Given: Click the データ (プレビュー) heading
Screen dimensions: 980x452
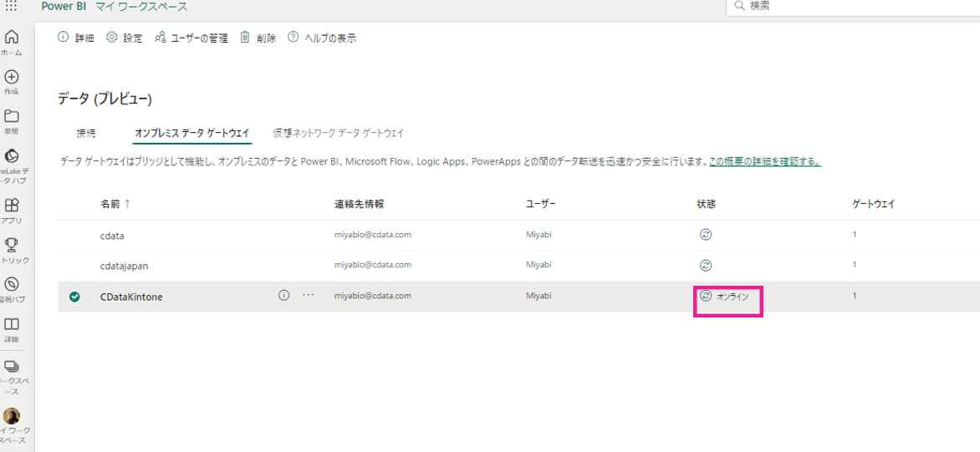Looking at the screenshot, I should point(105,99).
